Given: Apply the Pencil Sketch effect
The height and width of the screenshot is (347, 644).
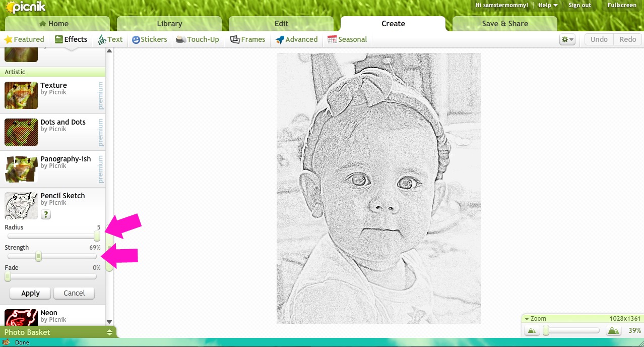Looking at the screenshot, I should [x=30, y=293].
